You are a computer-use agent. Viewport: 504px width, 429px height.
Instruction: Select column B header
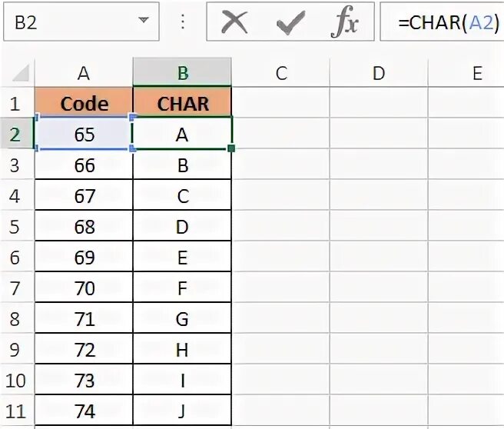[182, 73]
